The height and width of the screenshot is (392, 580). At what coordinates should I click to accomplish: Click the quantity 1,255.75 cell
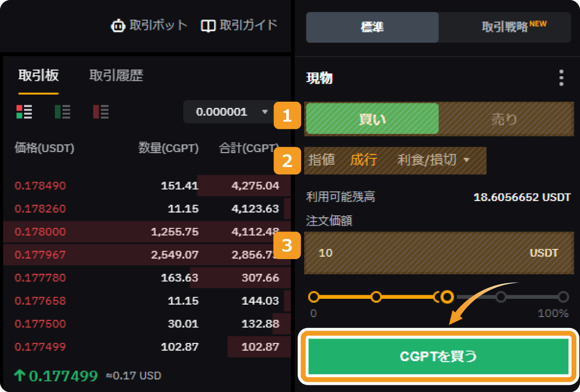[175, 232]
